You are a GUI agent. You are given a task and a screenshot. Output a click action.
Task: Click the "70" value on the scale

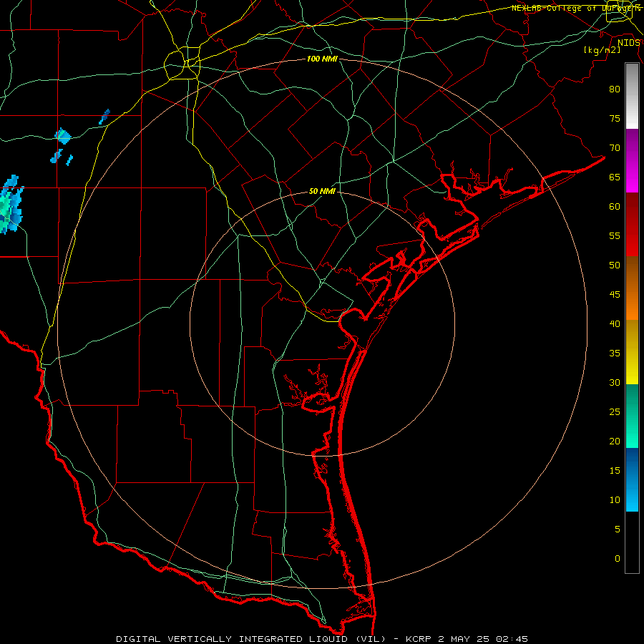pos(615,148)
